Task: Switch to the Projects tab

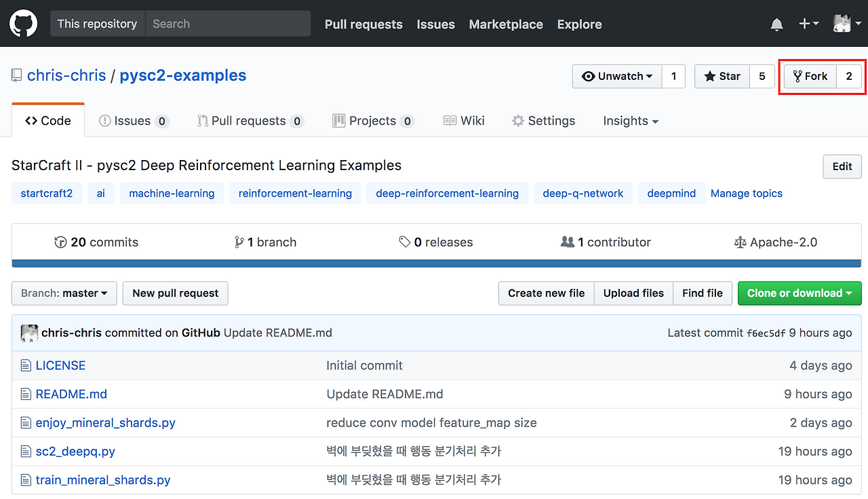Action: click(x=373, y=121)
